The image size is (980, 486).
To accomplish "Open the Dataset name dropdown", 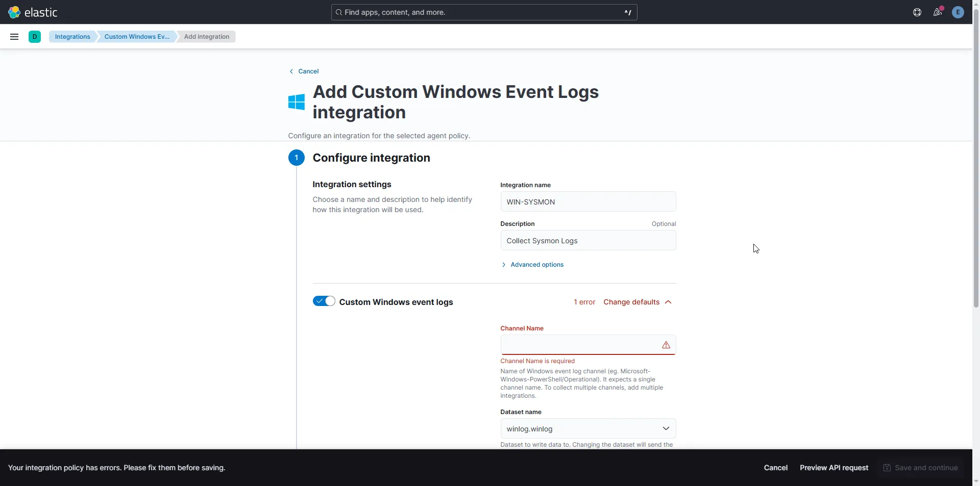I will (588, 429).
